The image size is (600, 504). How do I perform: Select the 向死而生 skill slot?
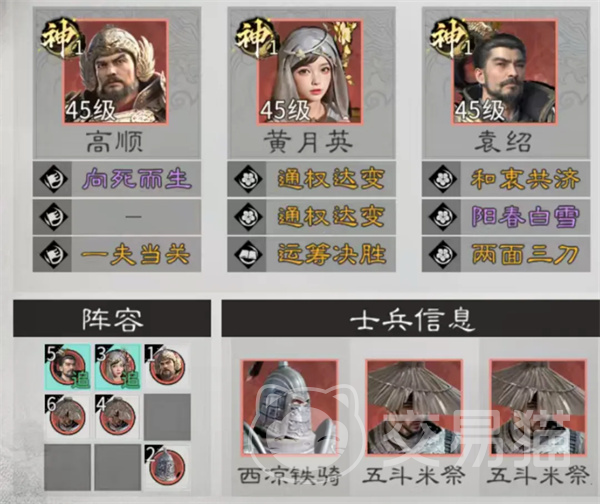coord(117,179)
